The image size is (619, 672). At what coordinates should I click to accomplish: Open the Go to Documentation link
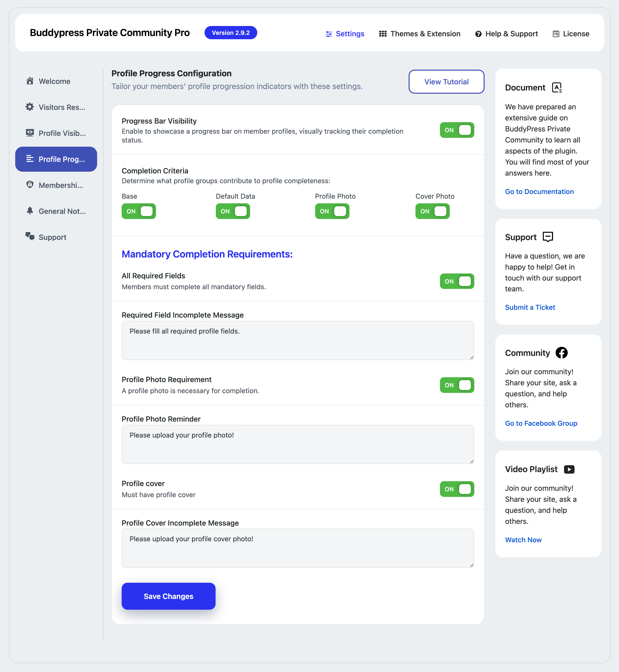[539, 192]
